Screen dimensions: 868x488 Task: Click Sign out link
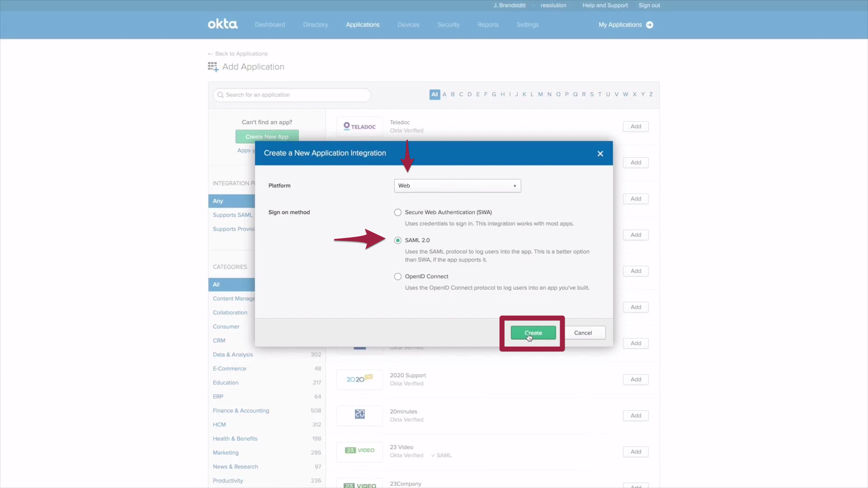point(649,5)
